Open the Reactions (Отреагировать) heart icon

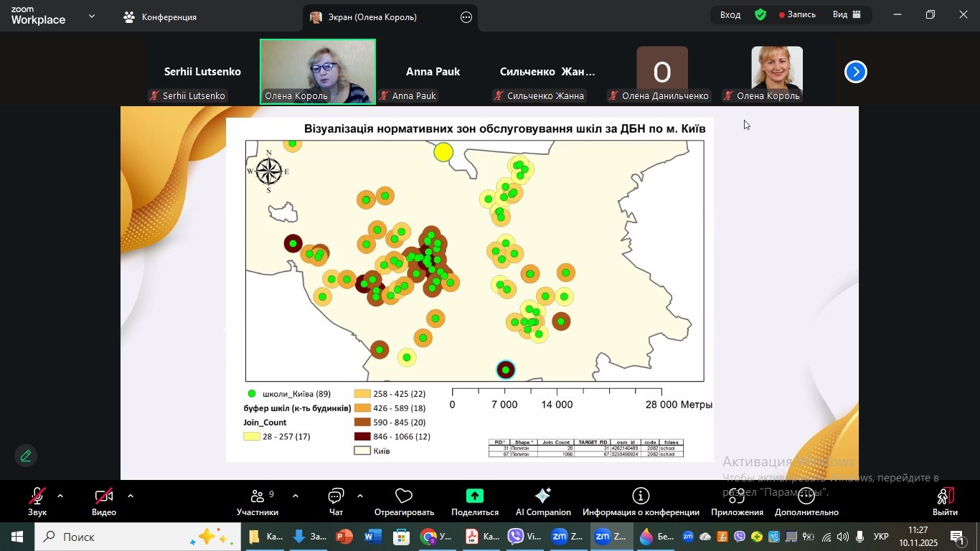[404, 496]
